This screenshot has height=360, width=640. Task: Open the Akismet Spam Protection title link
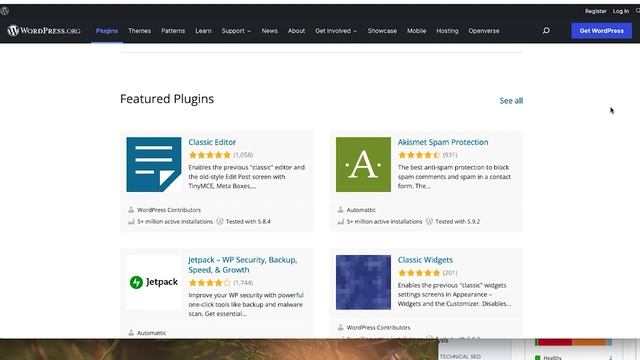(x=443, y=142)
